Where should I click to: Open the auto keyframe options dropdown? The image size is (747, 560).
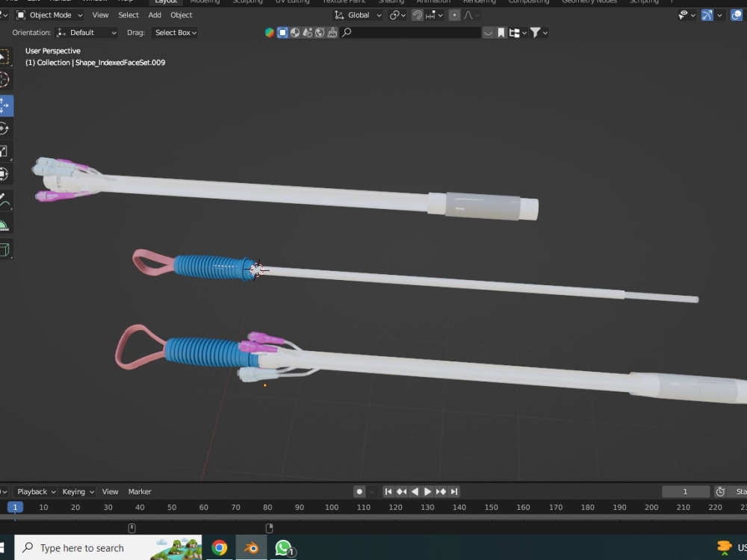[x=371, y=491]
